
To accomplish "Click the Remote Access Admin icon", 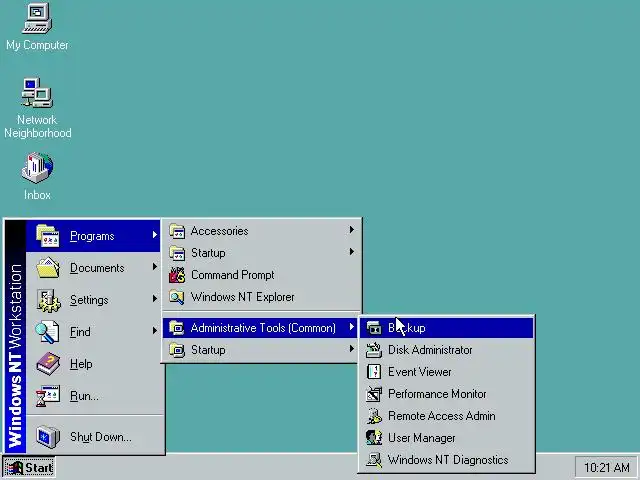I will [374, 416].
